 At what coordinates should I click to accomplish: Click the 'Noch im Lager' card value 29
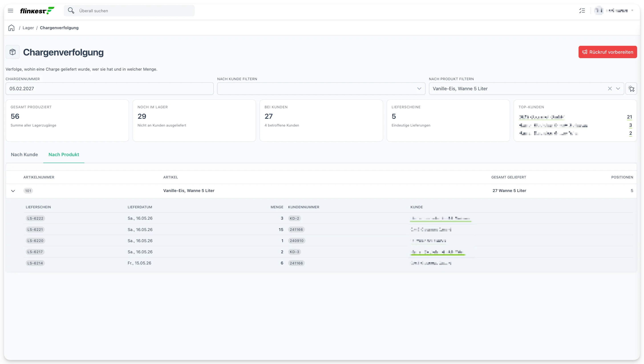142,117
